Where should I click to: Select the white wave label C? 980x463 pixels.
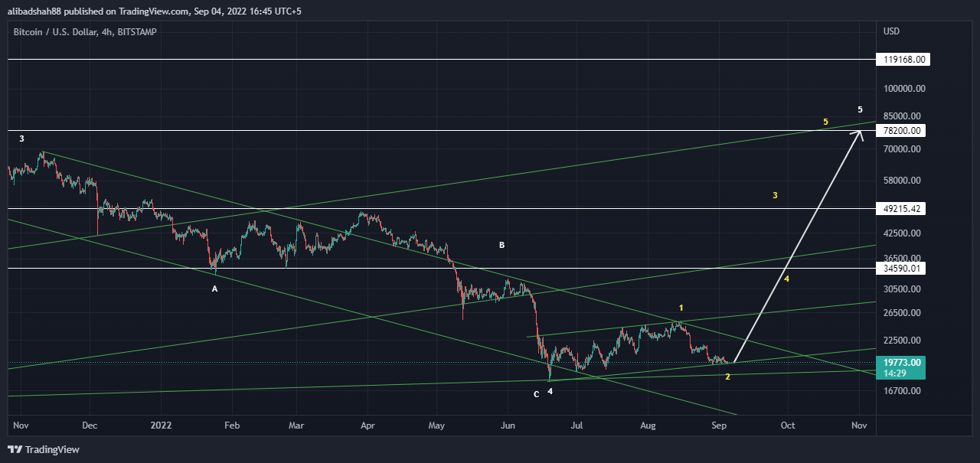[x=537, y=394]
